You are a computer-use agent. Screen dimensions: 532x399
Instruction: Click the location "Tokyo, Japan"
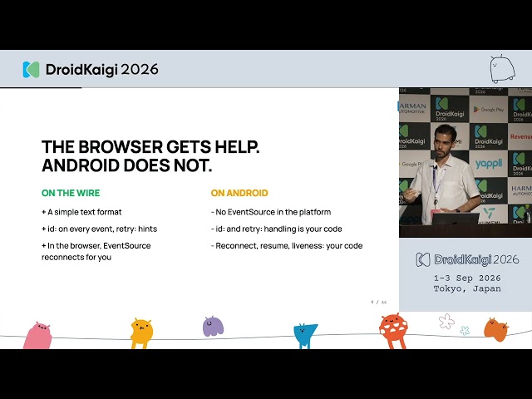[467, 288]
